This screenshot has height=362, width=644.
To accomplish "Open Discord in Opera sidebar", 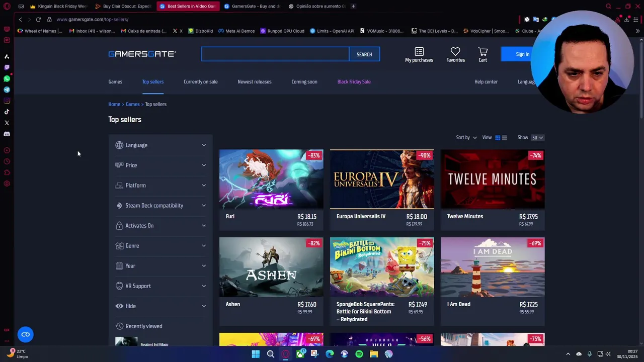I will 7,134.
